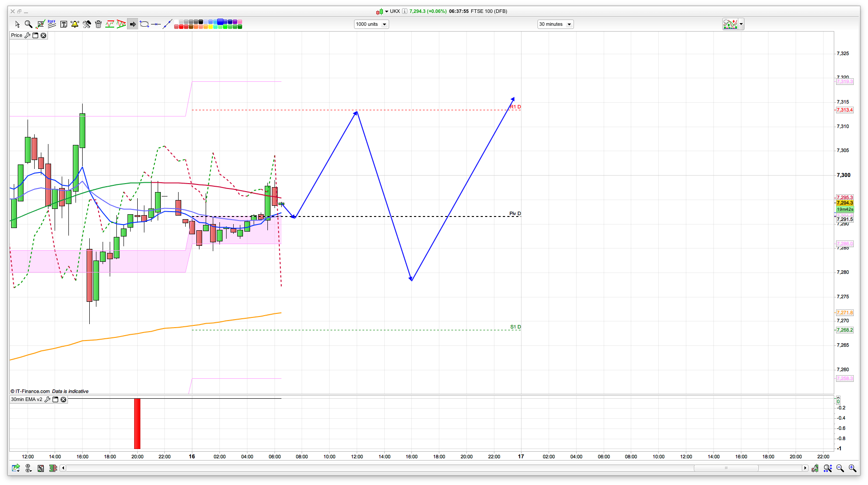The width and height of the screenshot is (868, 485).
Task: Open the UKX instrument selector arrow
Action: 386,12
